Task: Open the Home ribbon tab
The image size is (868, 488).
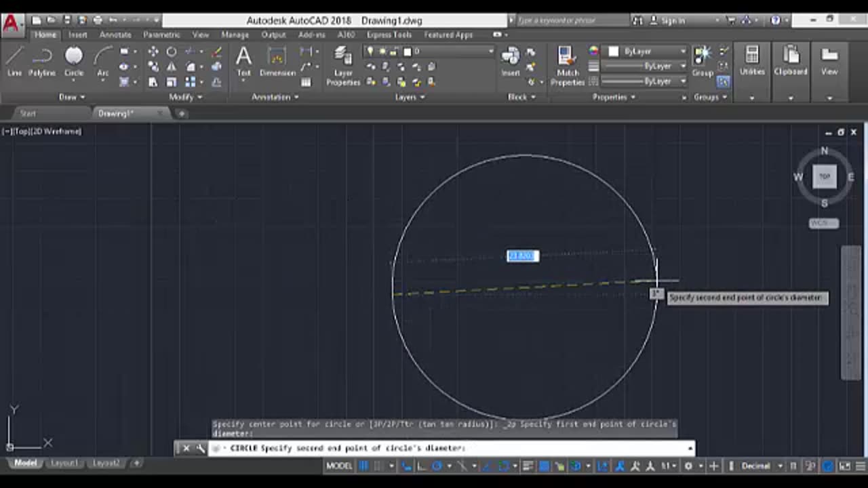Action: click(x=45, y=35)
